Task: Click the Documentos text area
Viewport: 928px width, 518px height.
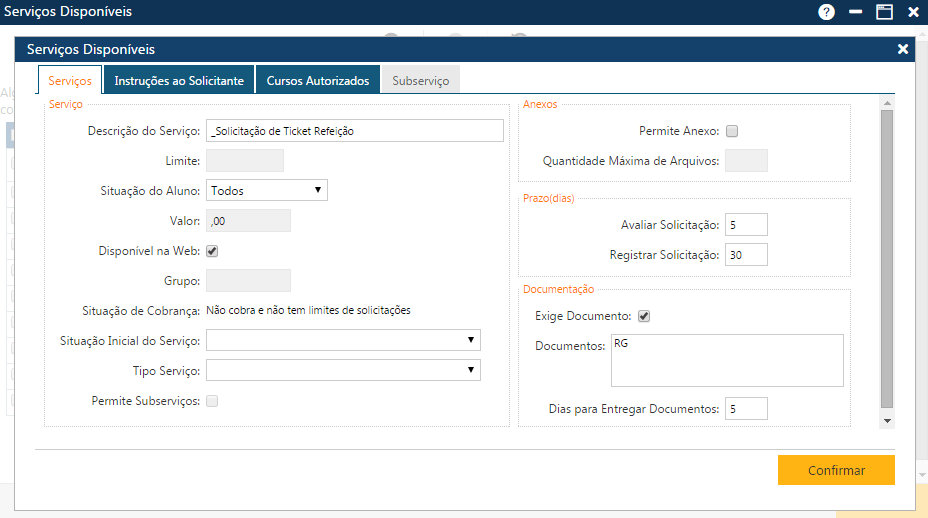Action: (x=727, y=360)
